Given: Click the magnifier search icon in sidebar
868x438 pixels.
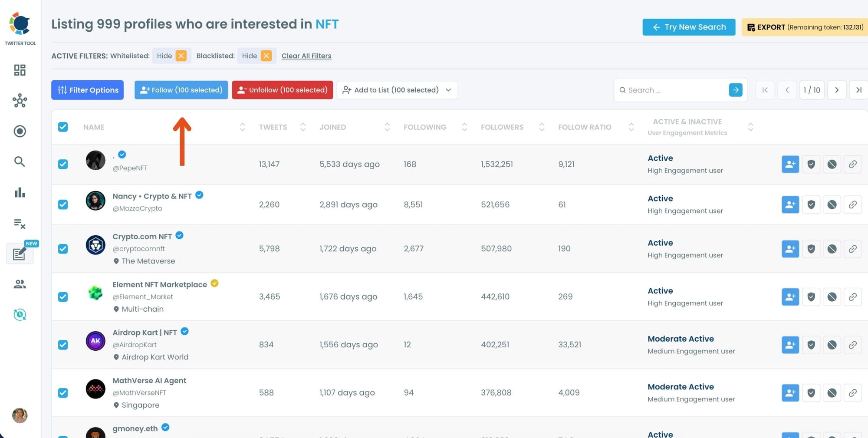Looking at the screenshot, I should point(20,161).
